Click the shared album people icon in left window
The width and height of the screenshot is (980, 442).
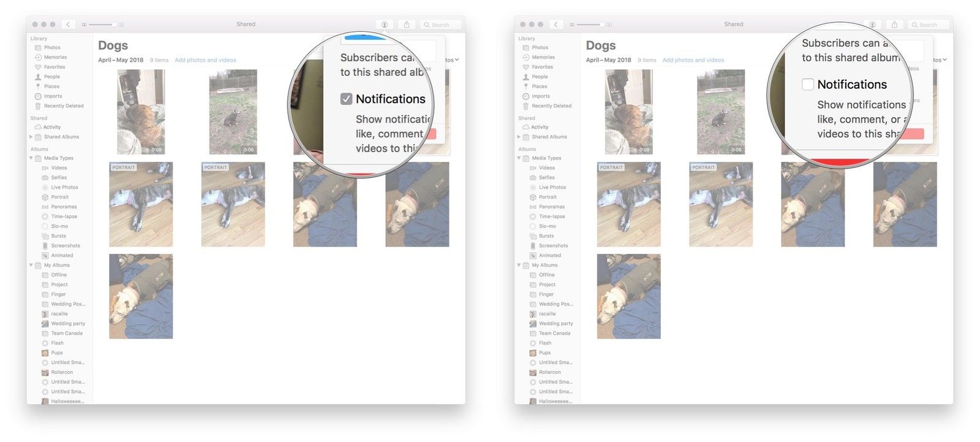(385, 25)
